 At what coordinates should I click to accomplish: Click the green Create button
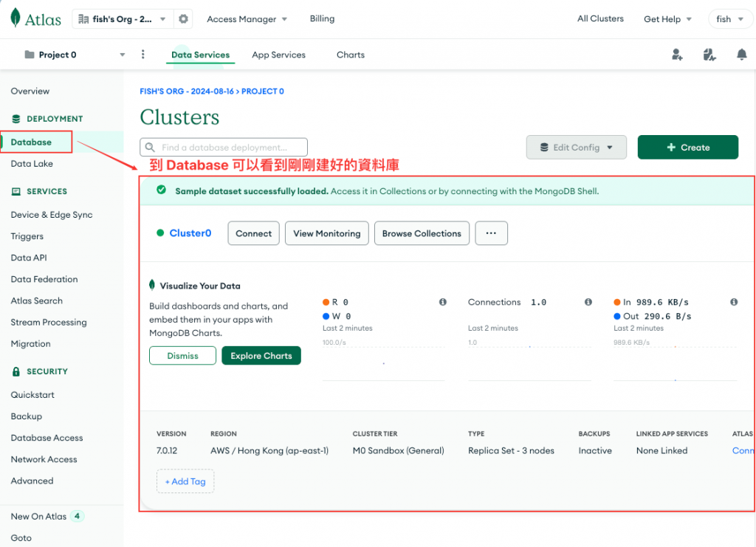pyautogui.click(x=687, y=148)
